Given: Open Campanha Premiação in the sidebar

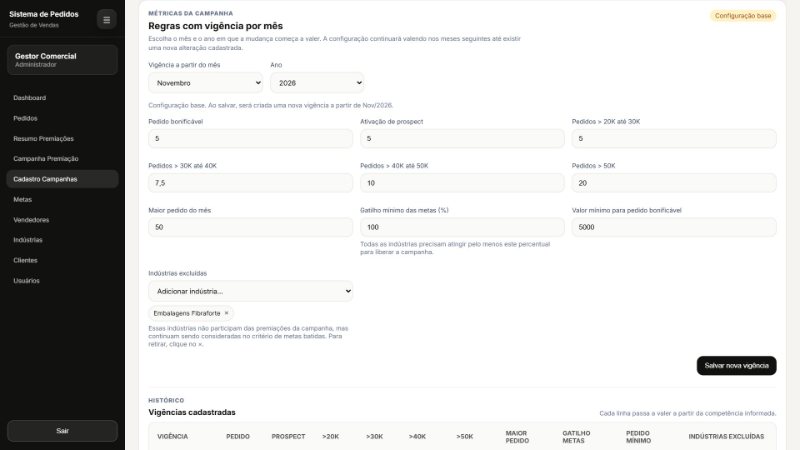Looking at the screenshot, I should (x=62, y=159).
